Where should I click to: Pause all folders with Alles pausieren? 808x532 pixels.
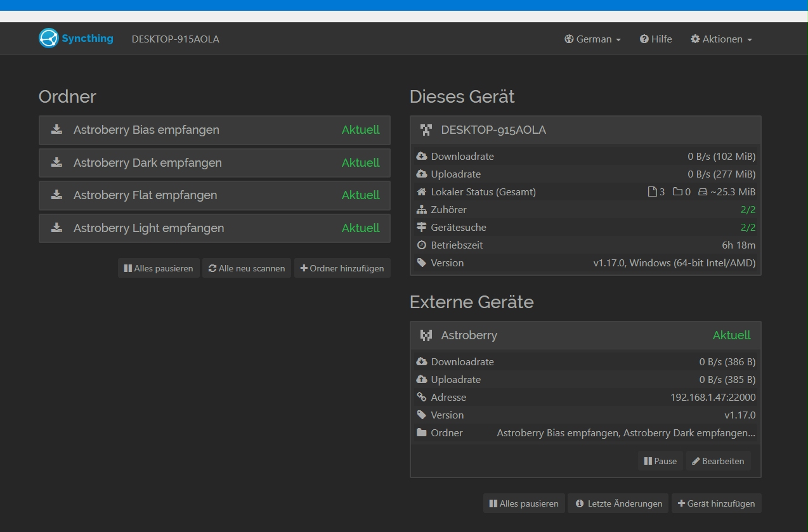coord(159,268)
